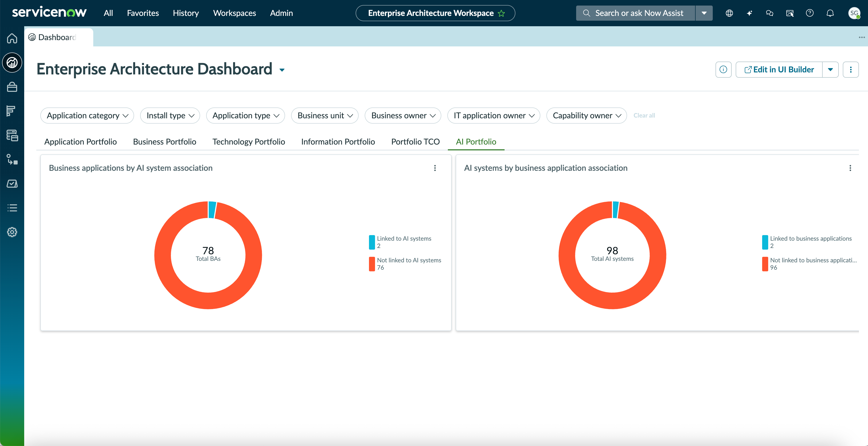
Task: Click Edit in UI Builder button
Action: click(x=779, y=69)
